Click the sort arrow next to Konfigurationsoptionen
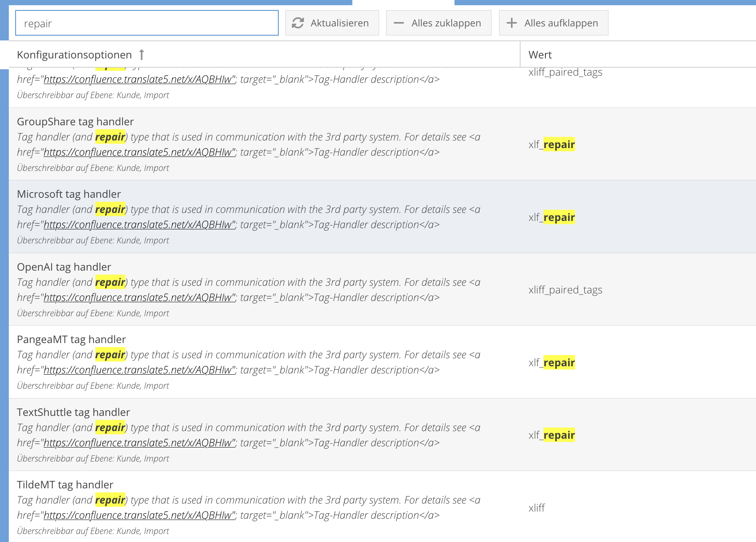The image size is (756, 542). 141,54
